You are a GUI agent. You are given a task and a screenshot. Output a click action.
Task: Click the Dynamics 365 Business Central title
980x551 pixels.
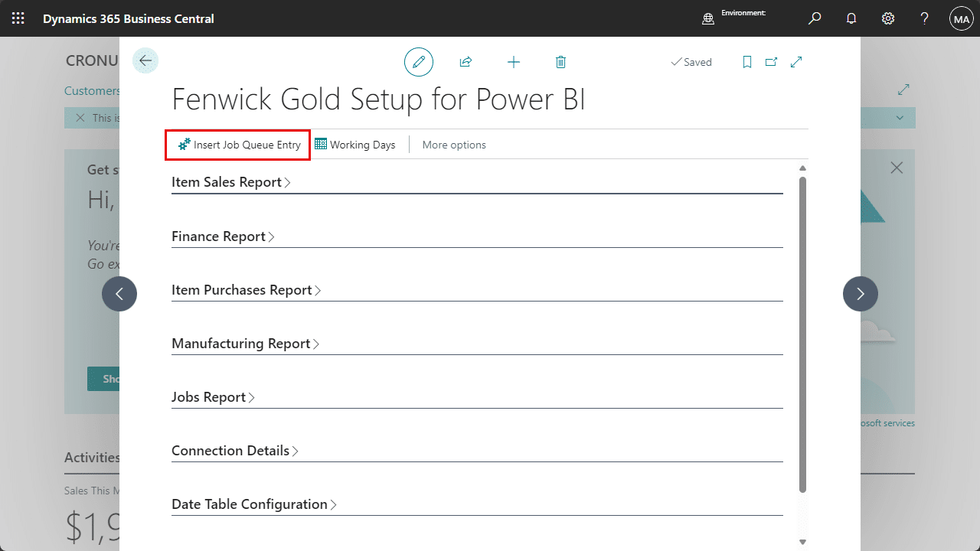pyautogui.click(x=129, y=18)
